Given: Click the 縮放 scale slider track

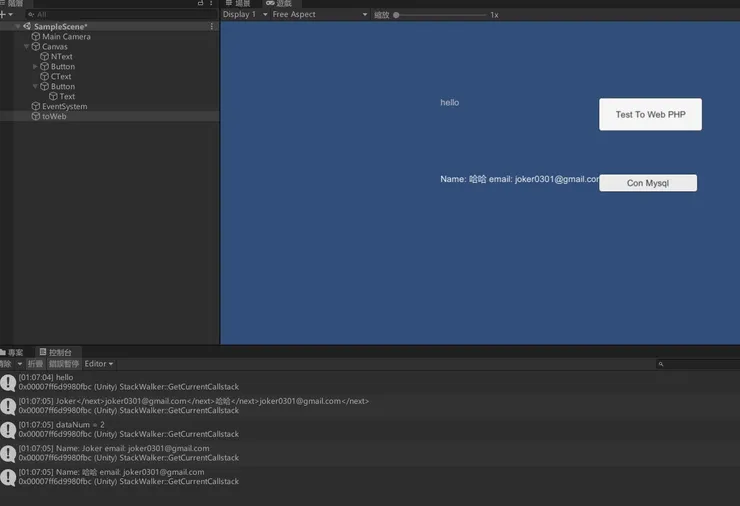Looking at the screenshot, I should pyautogui.click(x=441, y=15).
